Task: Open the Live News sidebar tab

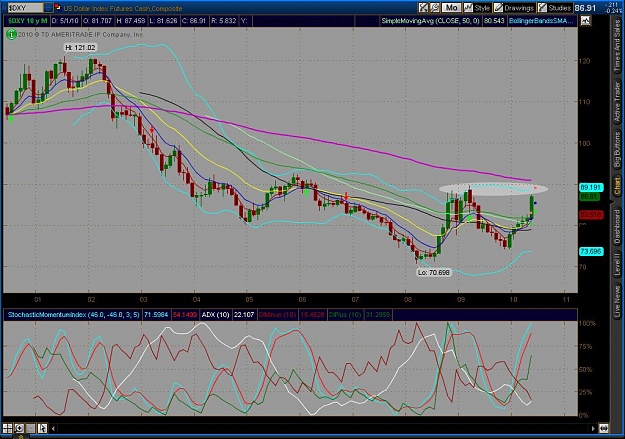Action: tap(617, 299)
